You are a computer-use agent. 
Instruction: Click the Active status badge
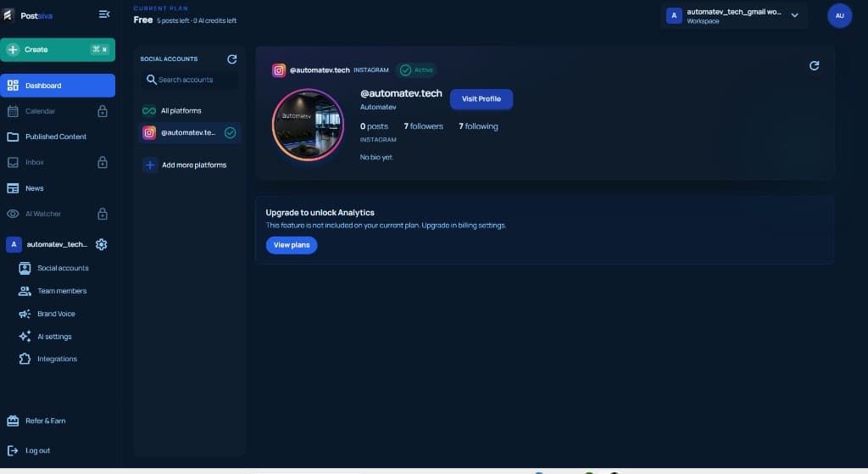tap(417, 70)
